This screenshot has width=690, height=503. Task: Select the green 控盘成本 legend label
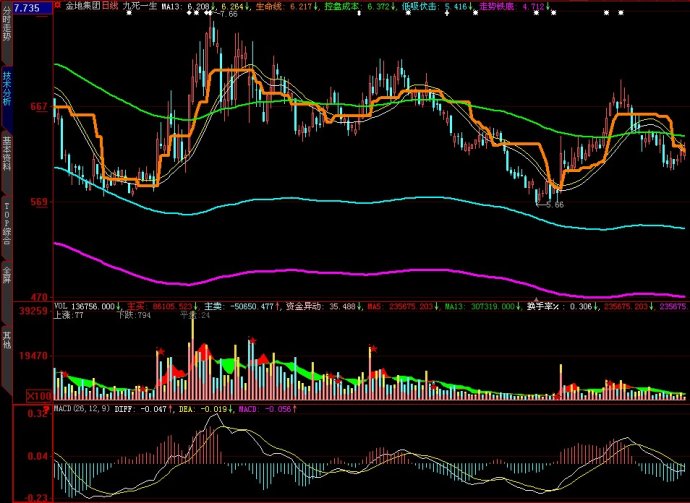[342, 7]
